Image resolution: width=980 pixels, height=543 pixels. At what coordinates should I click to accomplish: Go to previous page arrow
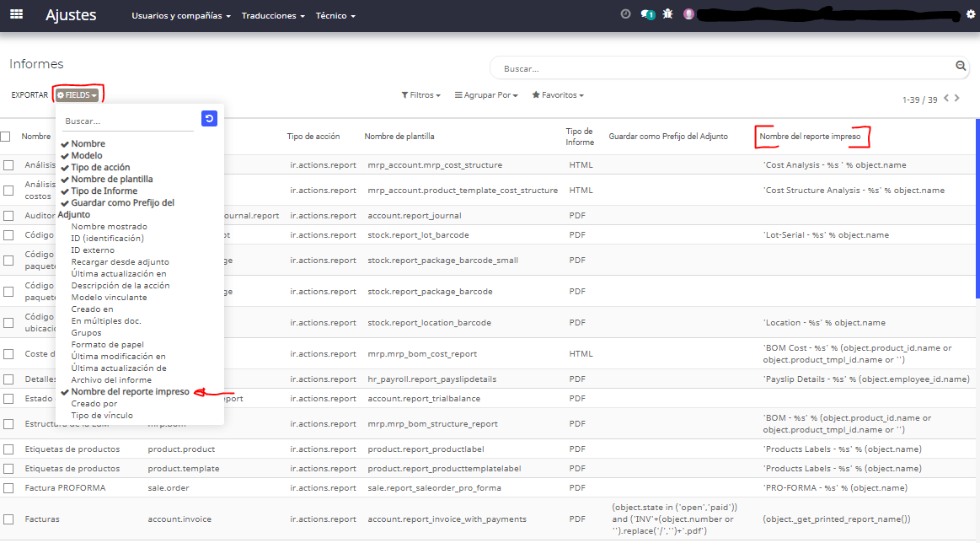tap(946, 98)
